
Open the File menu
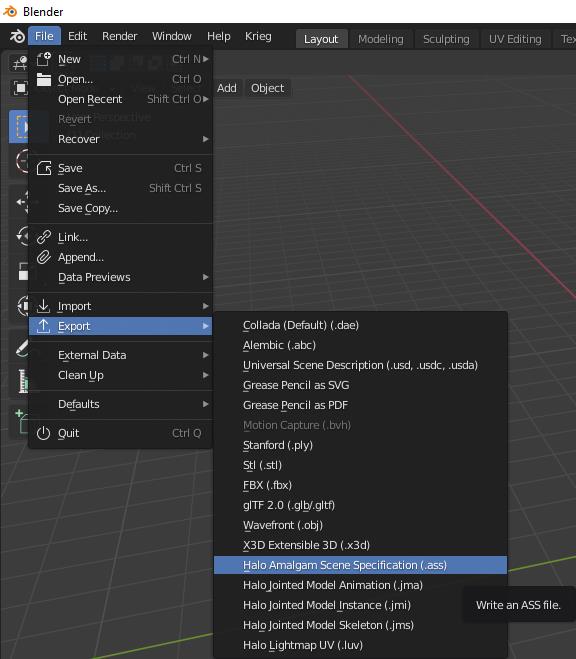44,36
